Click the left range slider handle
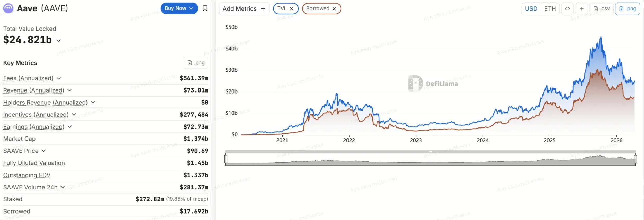644x220 pixels. coord(226,159)
